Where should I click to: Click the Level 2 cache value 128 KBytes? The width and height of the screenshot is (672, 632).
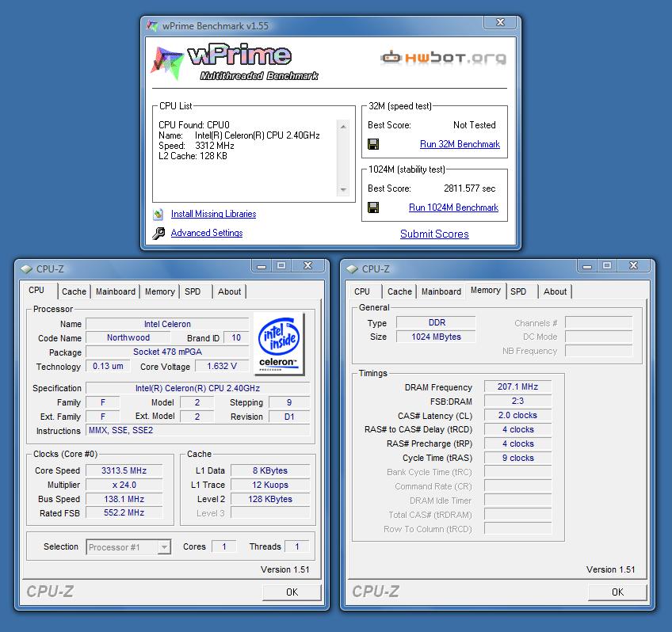tap(270, 499)
